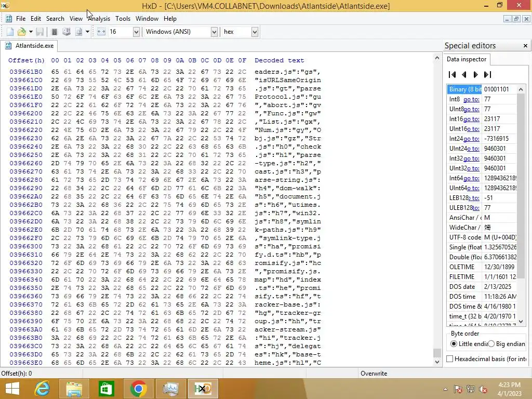The height and width of the screenshot is (399, 532).
Task: Click the muted volume tray icon
Action: point(483,389)
